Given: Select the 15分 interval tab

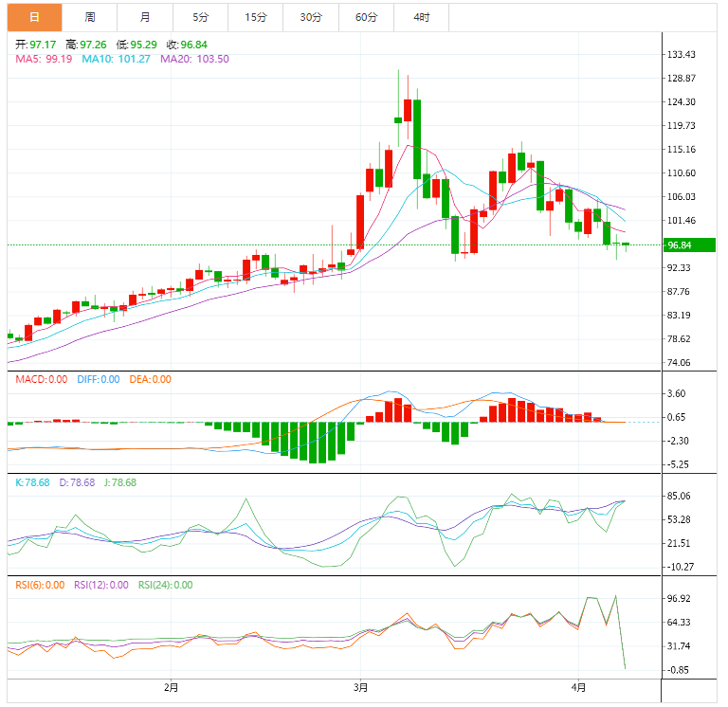Looking at the screenshot, I should (x=256, y=18).
